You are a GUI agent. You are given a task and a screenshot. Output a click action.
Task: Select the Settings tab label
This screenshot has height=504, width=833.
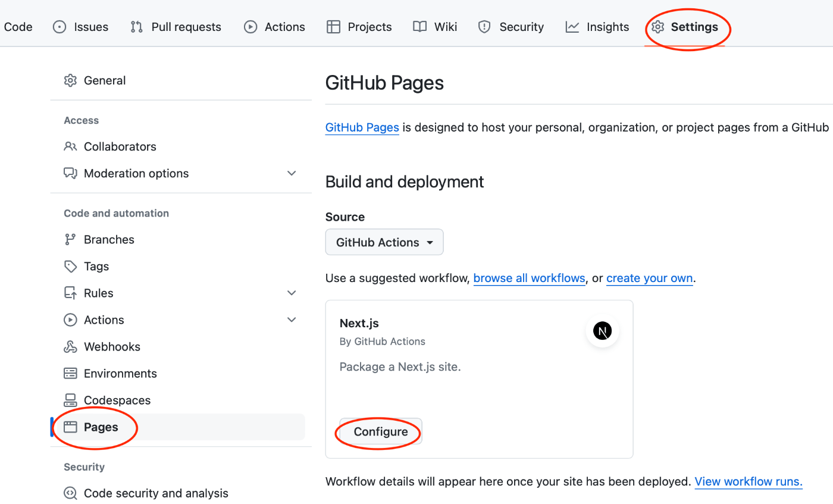coord(694,27)
